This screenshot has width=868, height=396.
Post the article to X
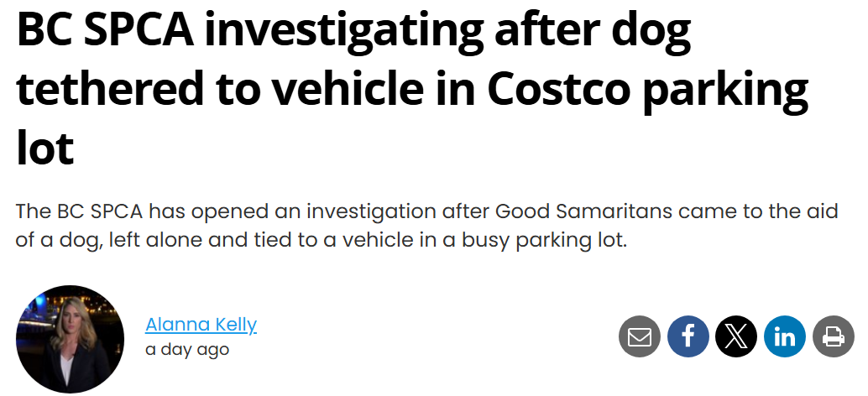tap(736, 336)
